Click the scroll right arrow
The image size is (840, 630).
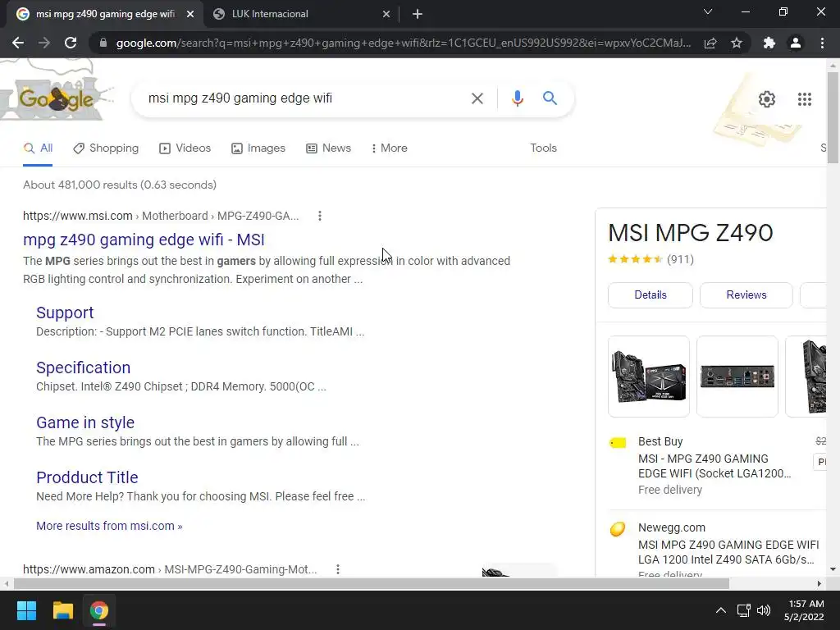point(819,583)
